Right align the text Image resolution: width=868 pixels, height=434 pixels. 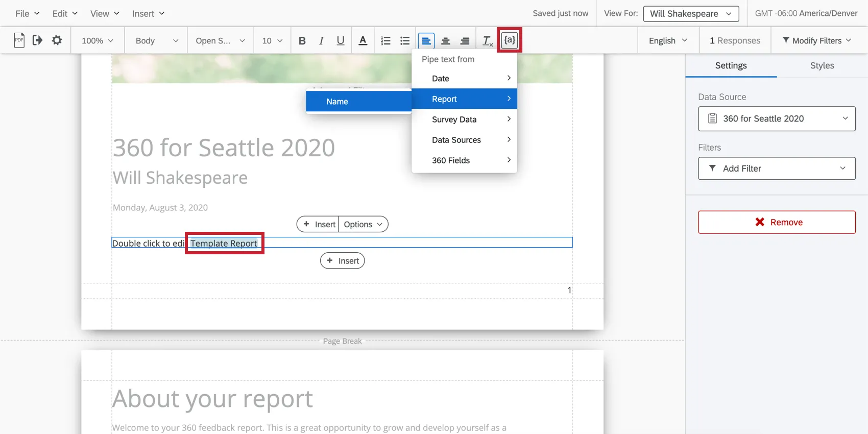coord(465,41)
